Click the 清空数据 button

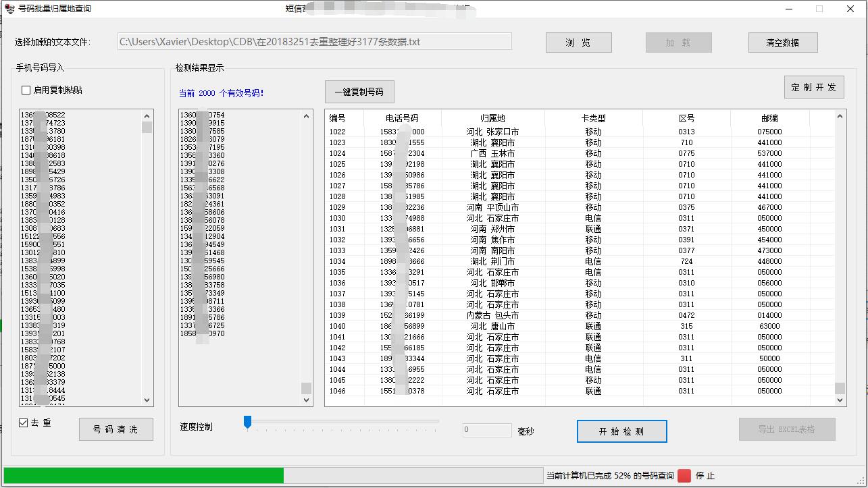[783, 43]
